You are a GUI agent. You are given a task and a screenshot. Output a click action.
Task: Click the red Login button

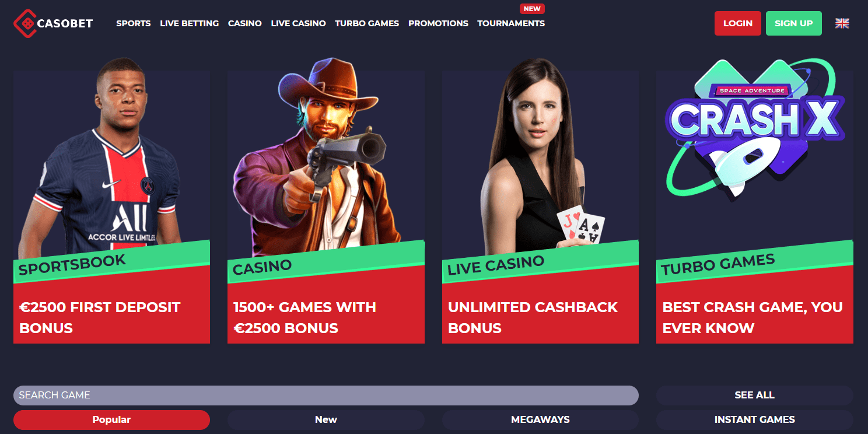pos(738,23)
